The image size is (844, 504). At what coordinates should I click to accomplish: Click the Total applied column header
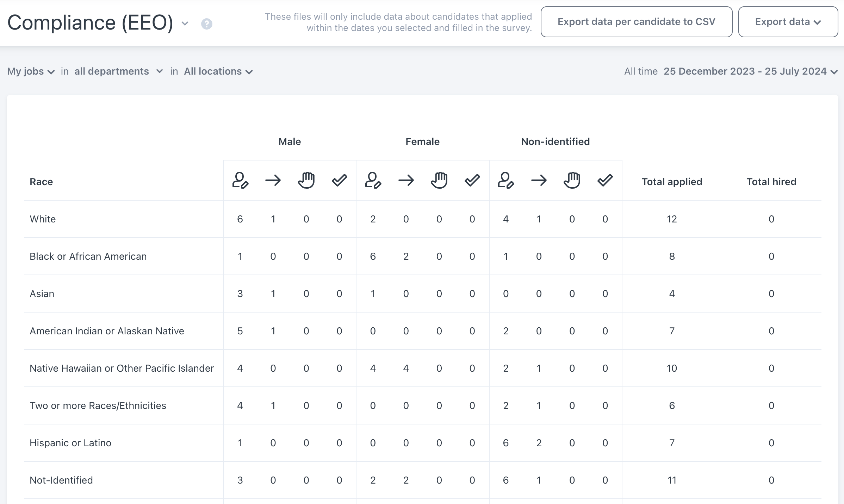coord(672,181)
